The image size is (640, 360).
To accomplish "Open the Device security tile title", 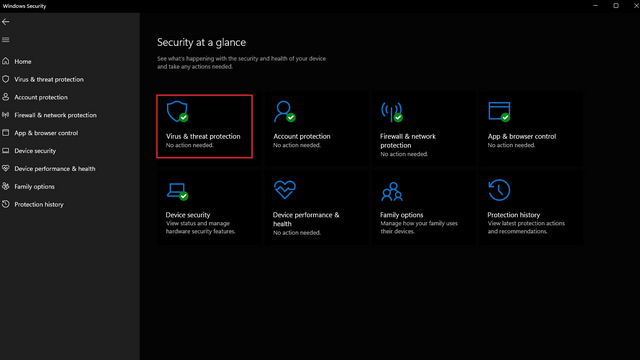I will click(x=188, y=215).
